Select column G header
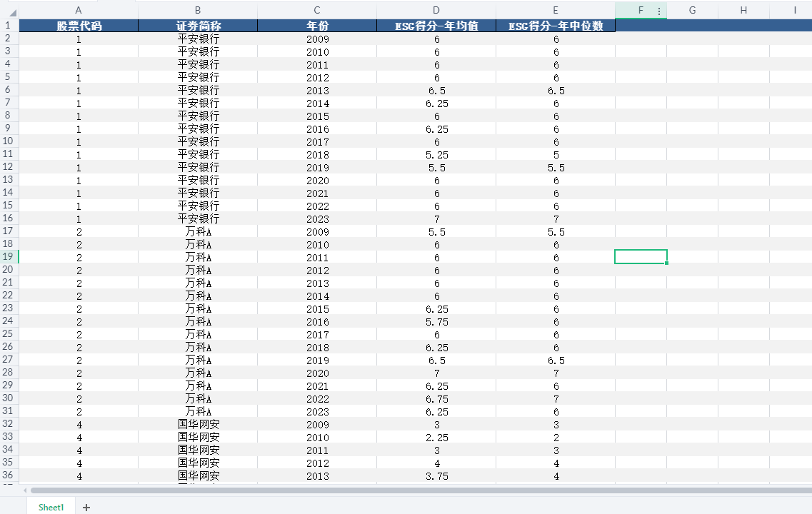The width and height of the screenshot is (812, 514). [692, 11]
